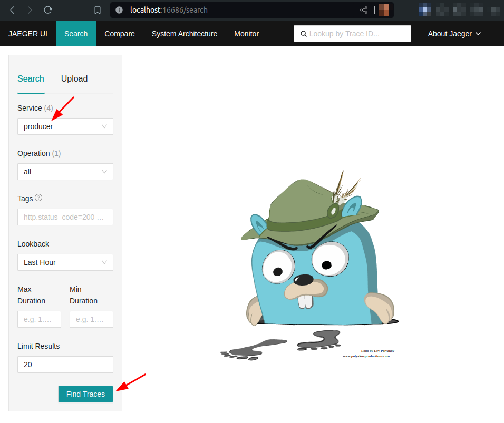Screen dimensions: 504x423
Task: Go forward with browser forward arrow
Action: [x=30, y=10]
